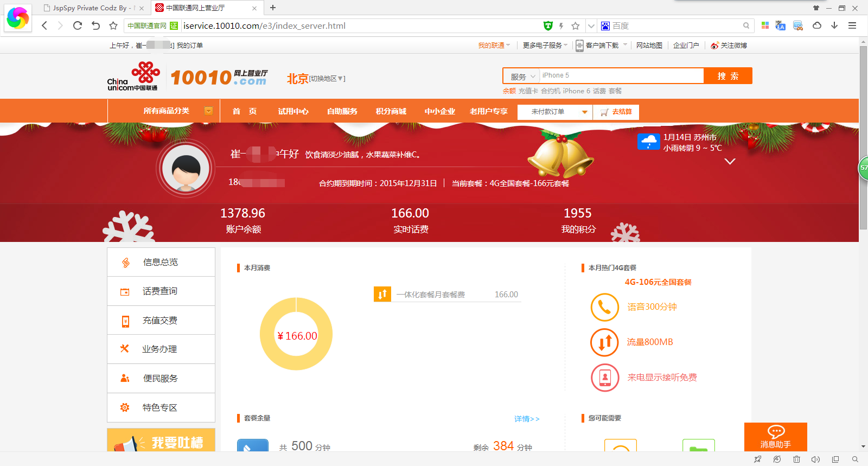The image size is (868, 466).
Task: Click the 去结算 checkout button
Action: click(616, 112)
